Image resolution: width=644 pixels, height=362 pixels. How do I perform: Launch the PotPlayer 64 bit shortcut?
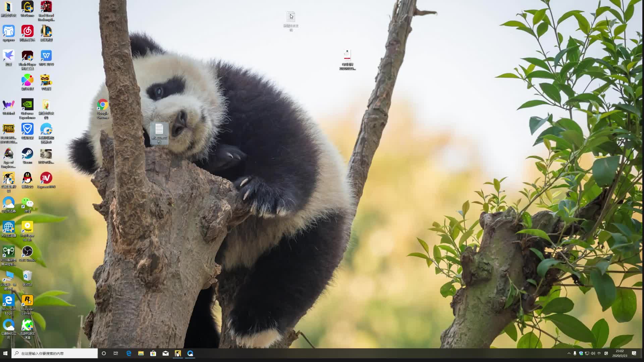pos(28,227)
